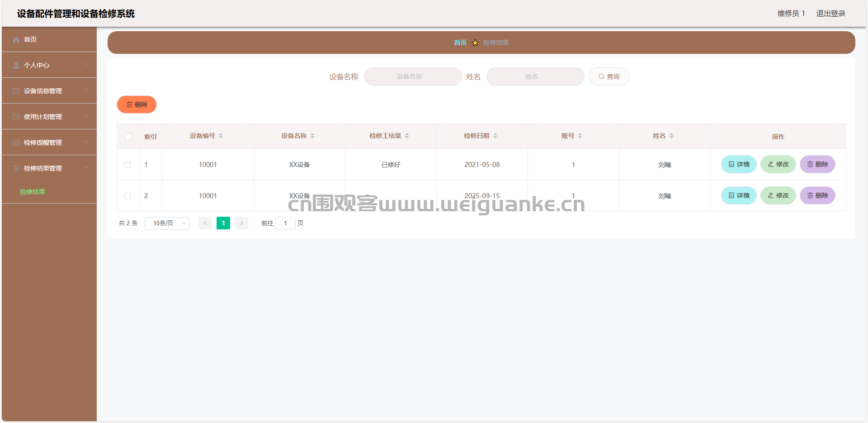The image size is (868, 423).
Task: Select page 1 in pagination
Action: (x=223, y=223)
